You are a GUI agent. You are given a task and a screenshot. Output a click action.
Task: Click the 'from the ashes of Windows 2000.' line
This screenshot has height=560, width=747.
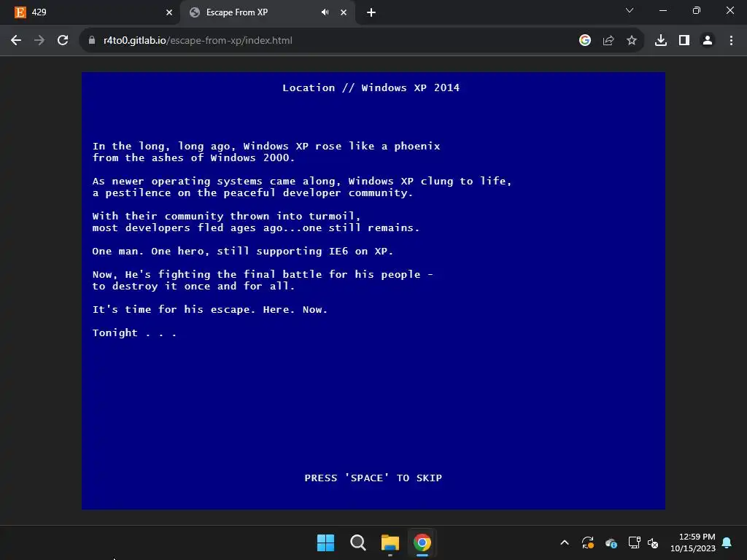click(x=193, y=157)
